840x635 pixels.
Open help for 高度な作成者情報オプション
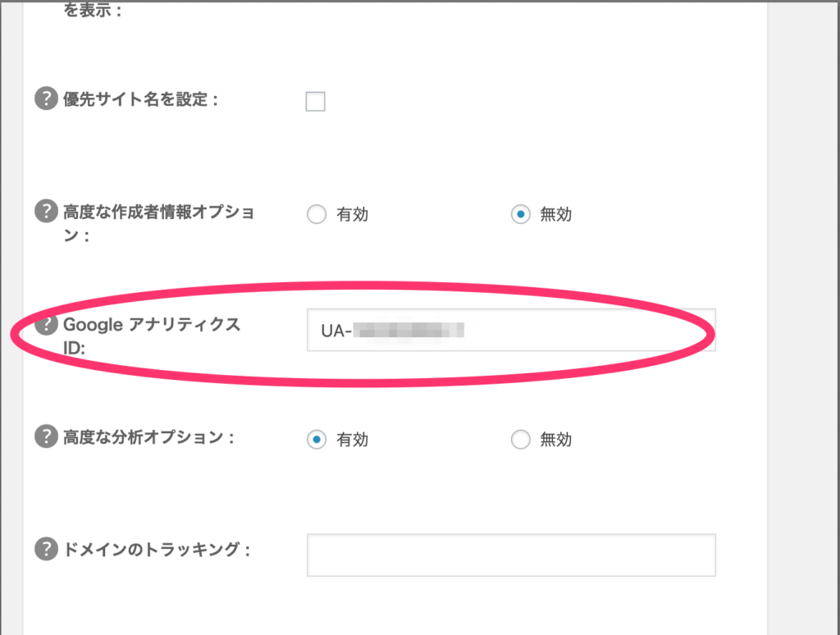45,212
